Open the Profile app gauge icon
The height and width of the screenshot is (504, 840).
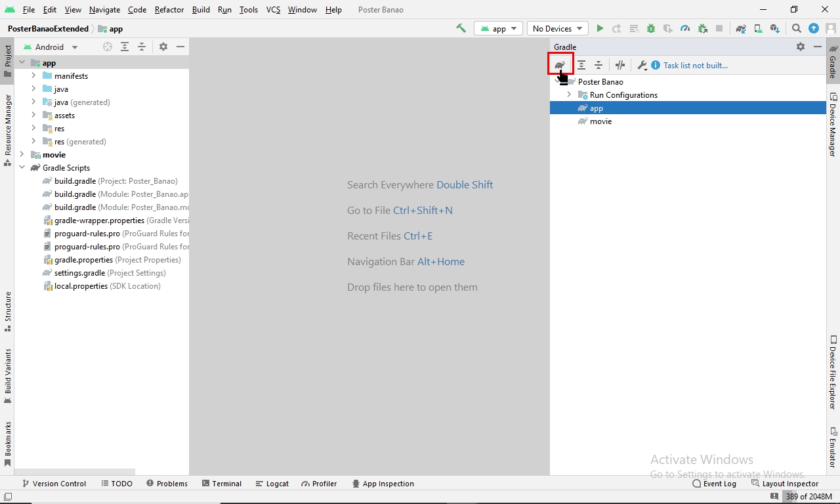[x=685, y=28]
